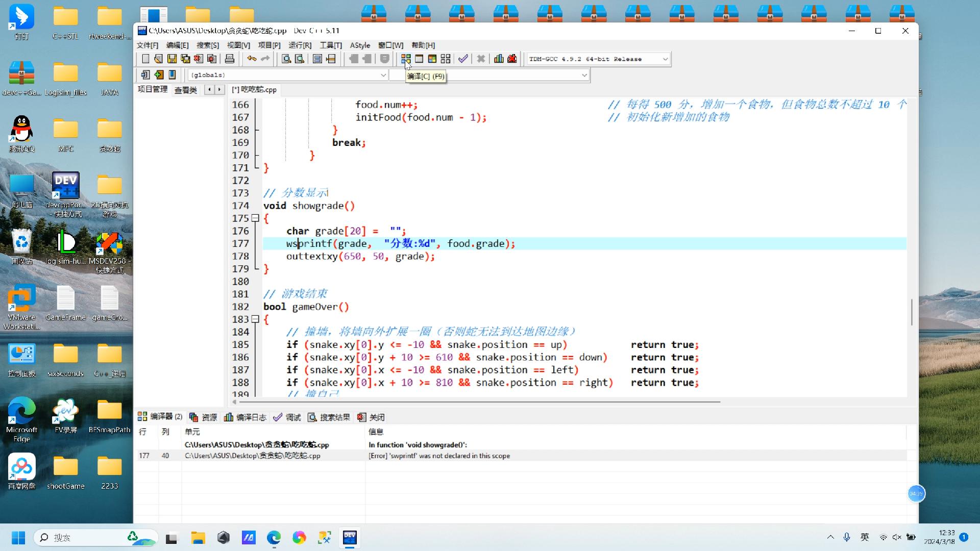This screenshot has width=980, height=551.
Task: Switch to the 资源 bottom tab
Action: coord(203,417)
